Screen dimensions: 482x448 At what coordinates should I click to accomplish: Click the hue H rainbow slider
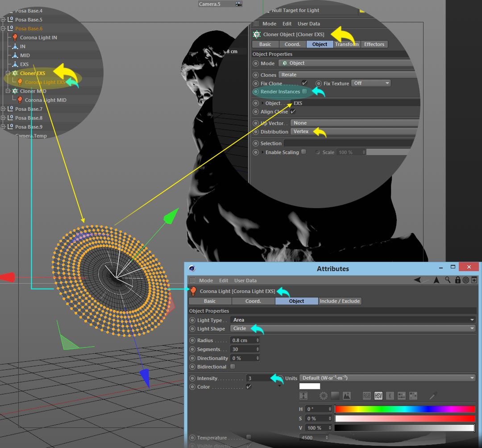(x=405, y=409)
